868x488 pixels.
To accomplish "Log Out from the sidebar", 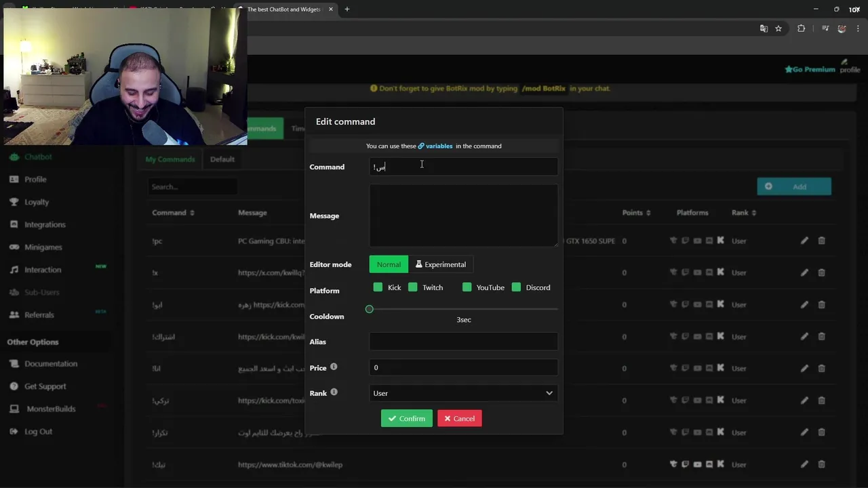I will click(x=31, y=431).
